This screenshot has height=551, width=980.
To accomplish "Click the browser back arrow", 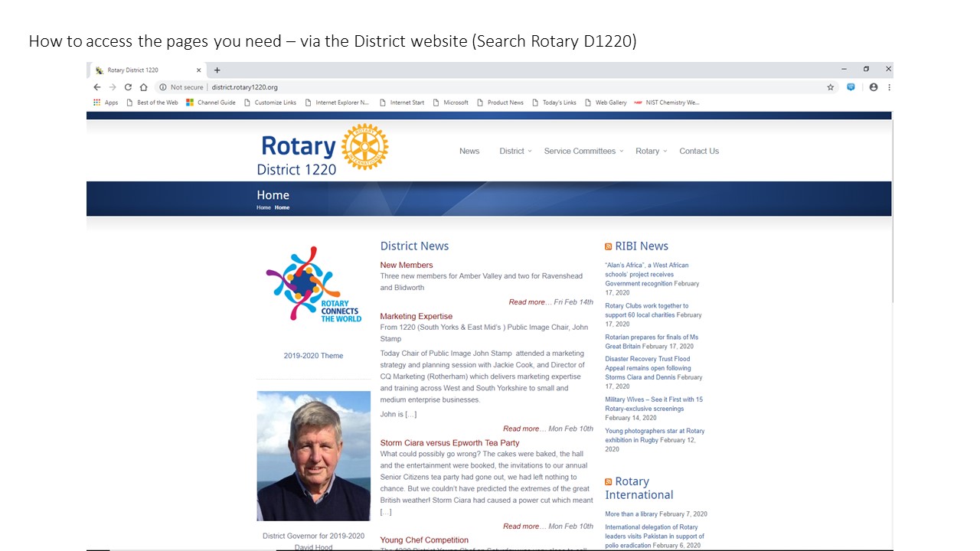I will 97,87.
